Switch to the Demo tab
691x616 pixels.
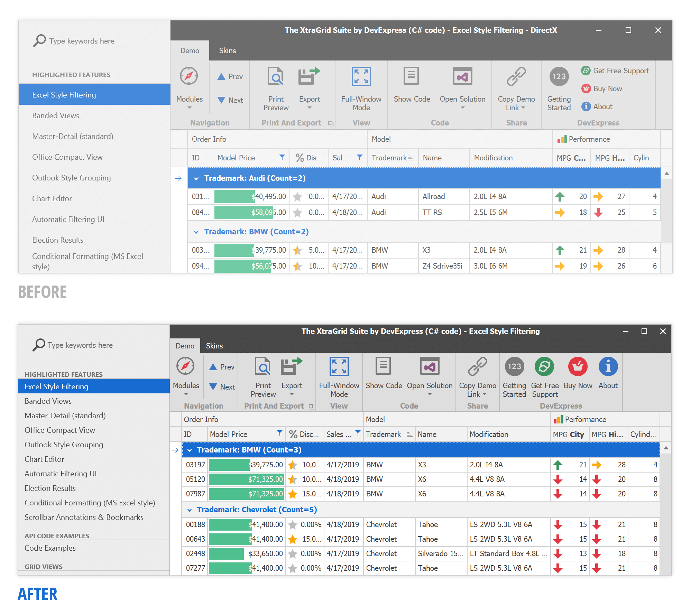click(184, 345)
